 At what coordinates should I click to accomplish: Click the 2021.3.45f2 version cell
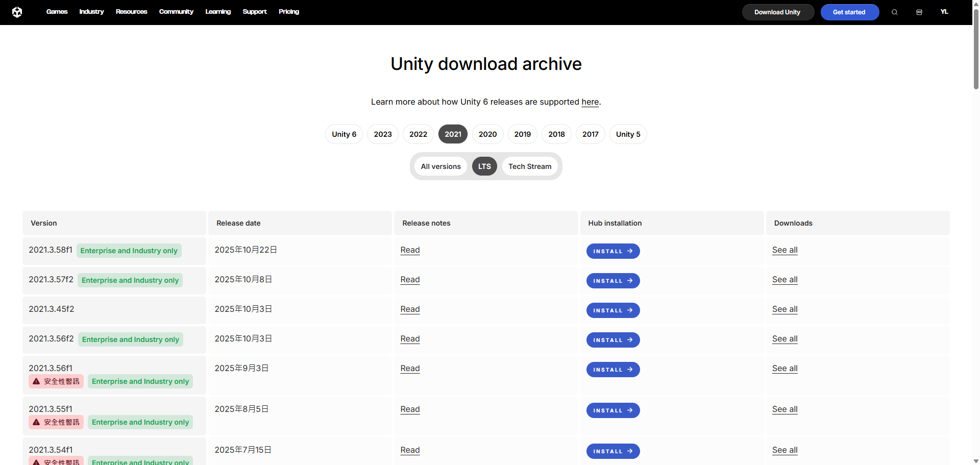click(x=114, y=310)
